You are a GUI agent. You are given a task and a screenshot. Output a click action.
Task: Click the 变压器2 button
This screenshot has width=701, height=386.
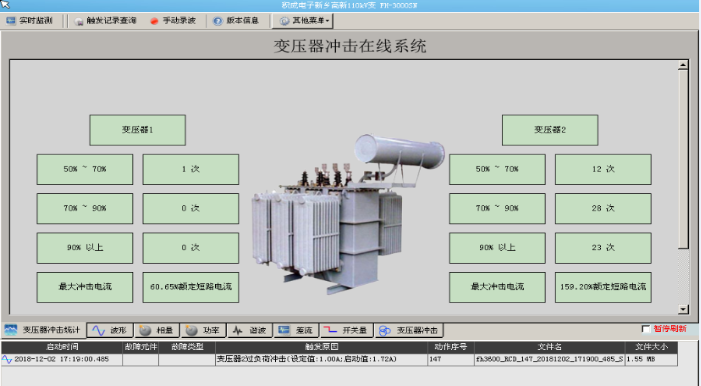pyautogui.click(x=550, y=130)
